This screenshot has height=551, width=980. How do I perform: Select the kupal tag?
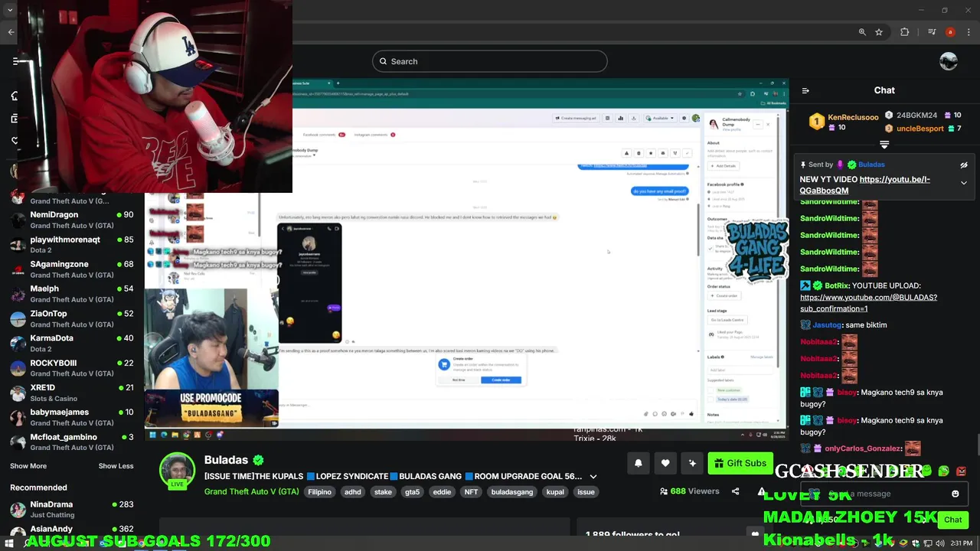[555, 492]
